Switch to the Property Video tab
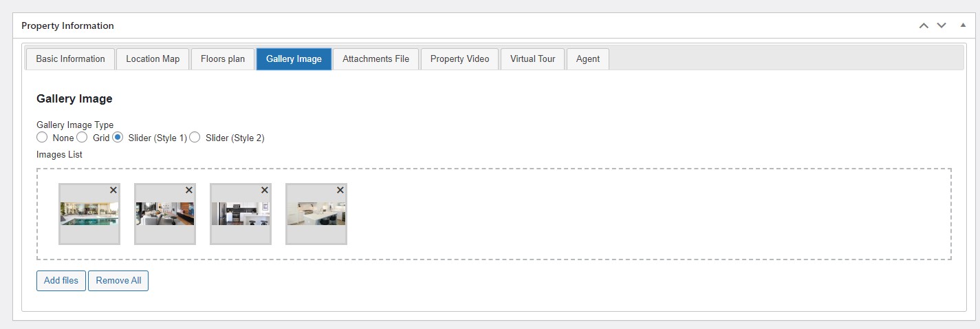Viewport: 980px width, 329px height. (459, 59)
